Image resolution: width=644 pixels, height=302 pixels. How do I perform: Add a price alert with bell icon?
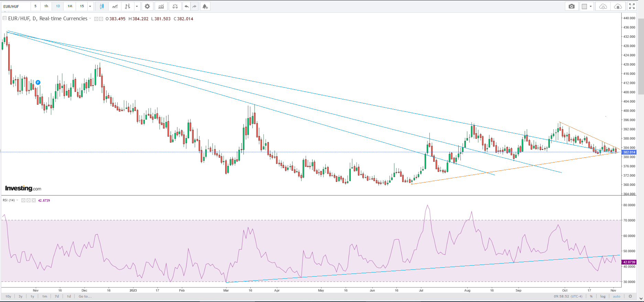pos(205,6)
